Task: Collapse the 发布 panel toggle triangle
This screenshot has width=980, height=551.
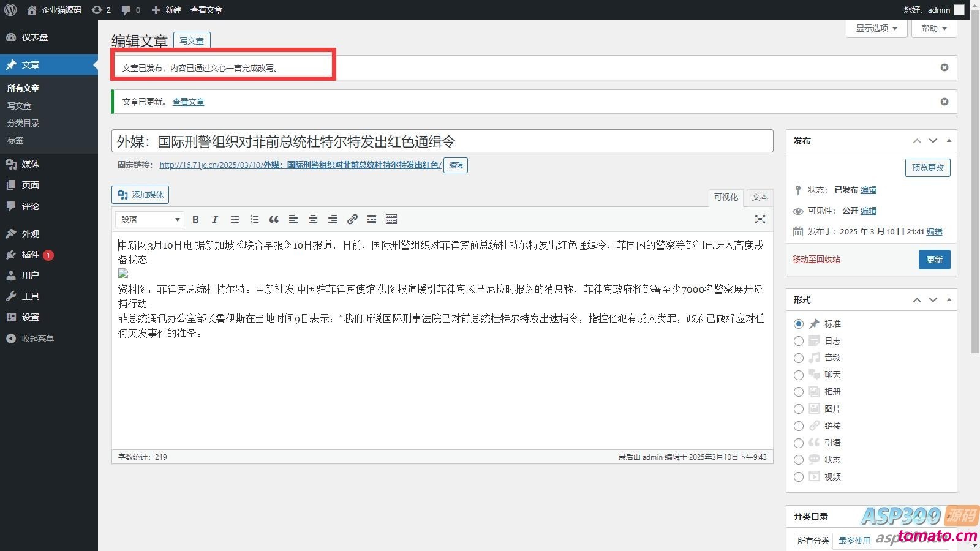Action: click(949, 141)
